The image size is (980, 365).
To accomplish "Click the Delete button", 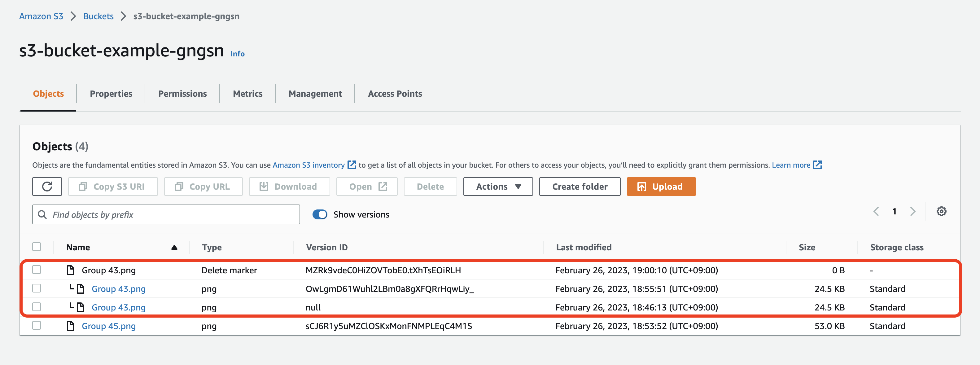I will pyautogui.click(x=430, y=187).
